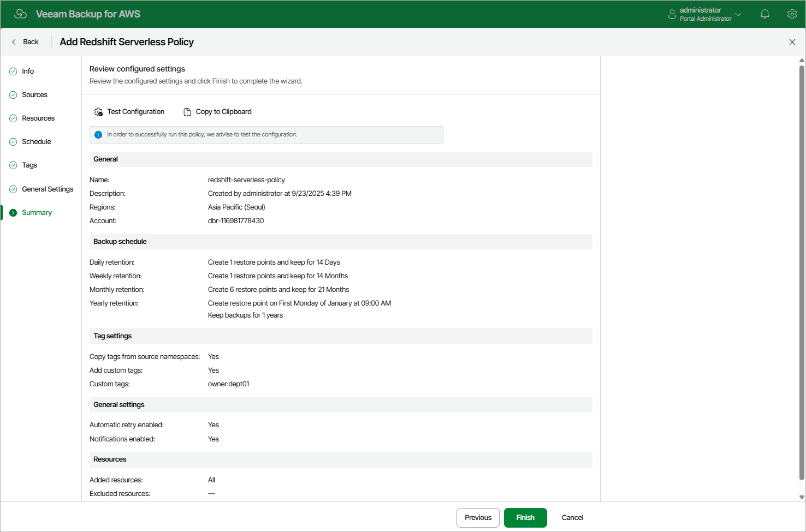Go to the Sources wizard step
The height and width of the screenshot is (532, 806).
[x=34, y=95]
